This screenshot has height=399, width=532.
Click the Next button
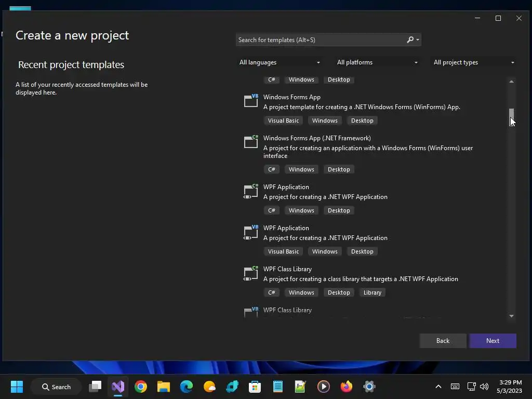[x=493, y=341]
